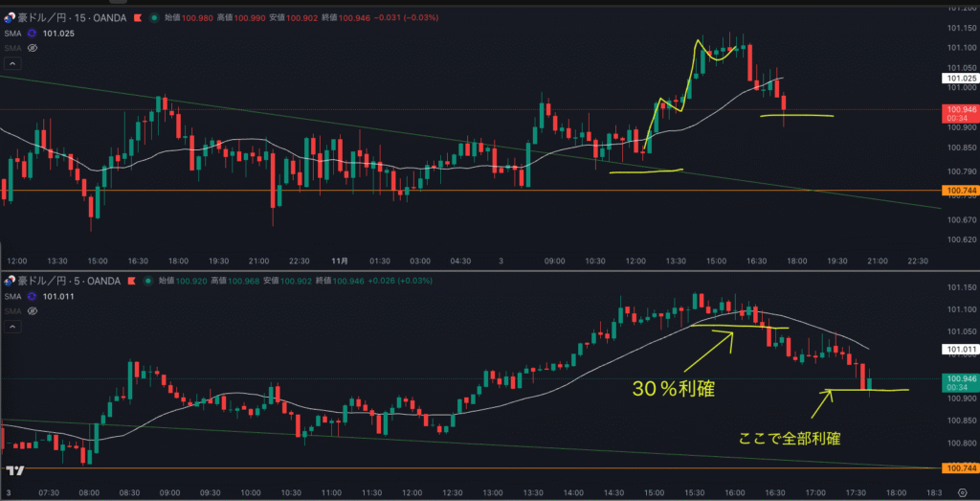Collapse the indicator legend on the 5-minute chart
980x501 pixels.
click(12, 327)
